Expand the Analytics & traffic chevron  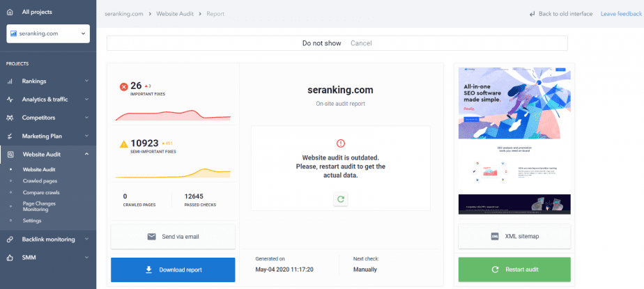[86, 100]
